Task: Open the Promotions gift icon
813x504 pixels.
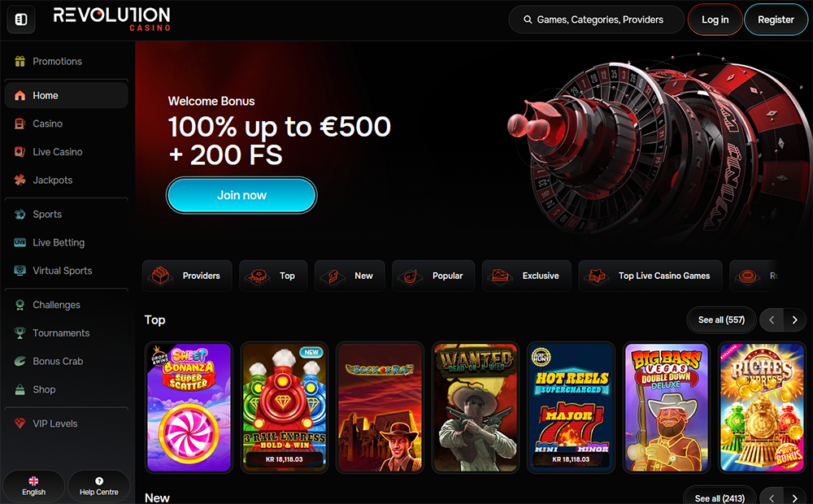Action: 20,61
